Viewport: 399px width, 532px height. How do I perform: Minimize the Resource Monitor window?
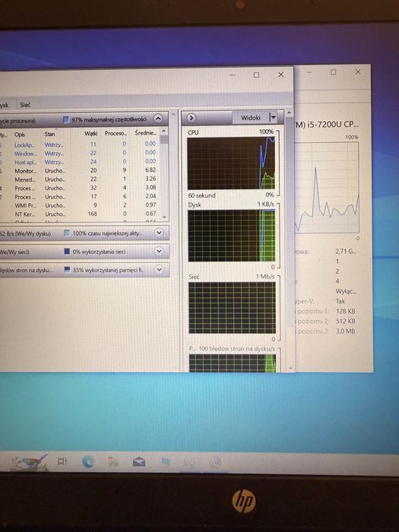click(x=232, y=74)
